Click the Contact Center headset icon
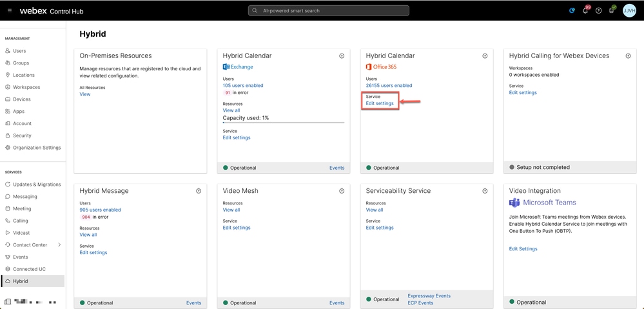Image resolution: width=644 pixels, height=309 pixels. [8, 245]
